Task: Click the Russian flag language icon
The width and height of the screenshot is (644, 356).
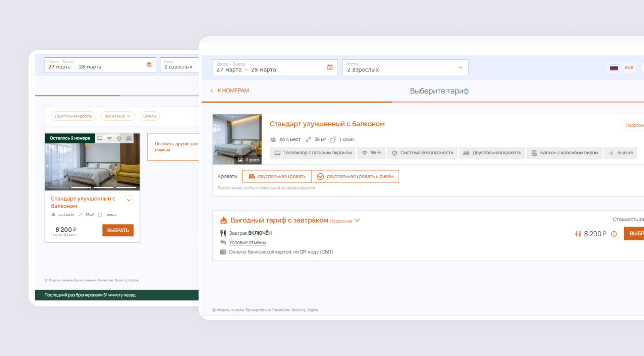Action: pyautogui.click(x=614, y=68)
